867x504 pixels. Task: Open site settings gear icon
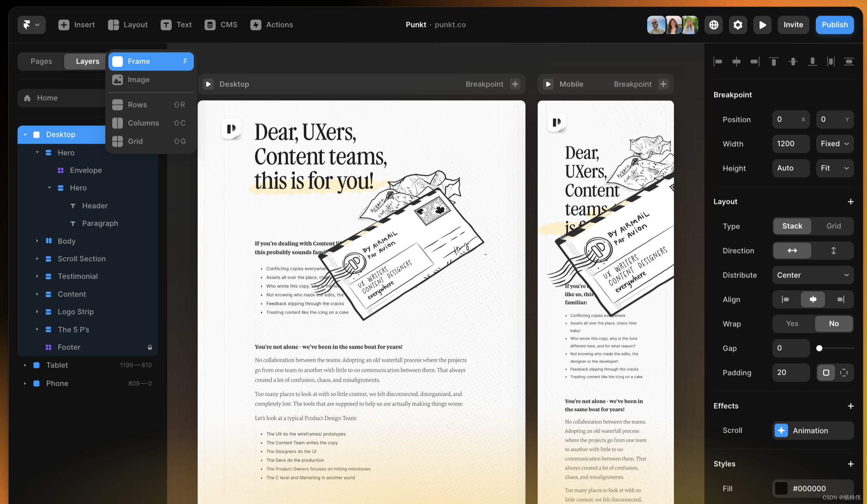[738, 25]
